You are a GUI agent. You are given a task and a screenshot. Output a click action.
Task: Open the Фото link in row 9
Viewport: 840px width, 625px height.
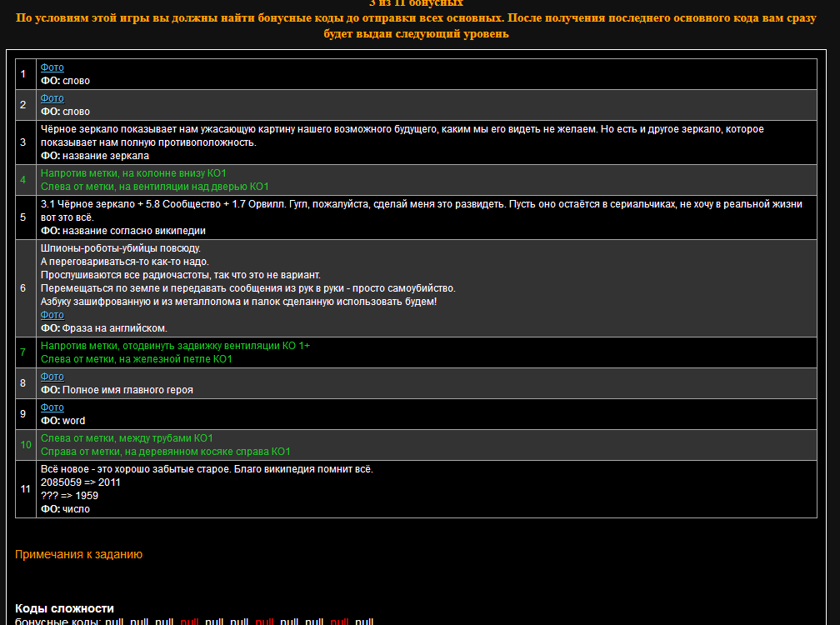tap(52, 407)
